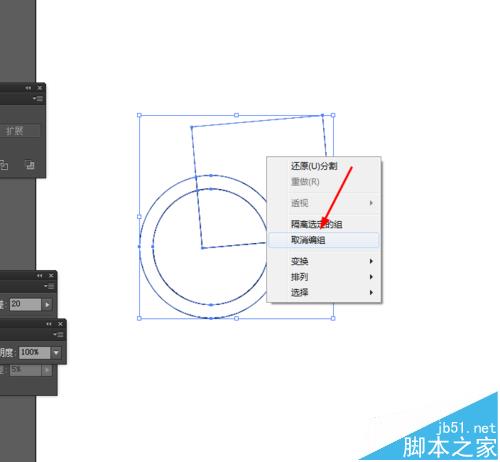Click the Minus Back pathfinder icon

click(30, 165)
